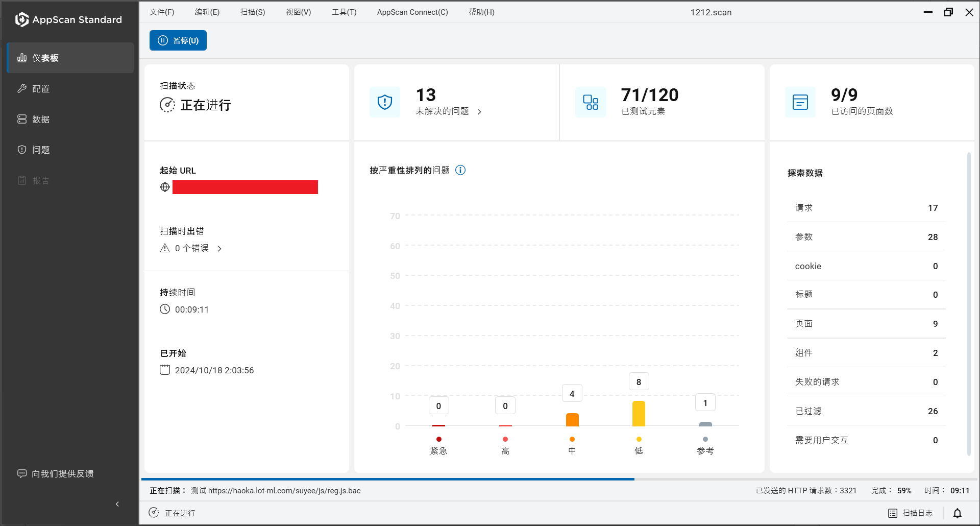Click the scan-in-progress status icon
This screenshot has height=526, width=980.
tap(167, 105)
